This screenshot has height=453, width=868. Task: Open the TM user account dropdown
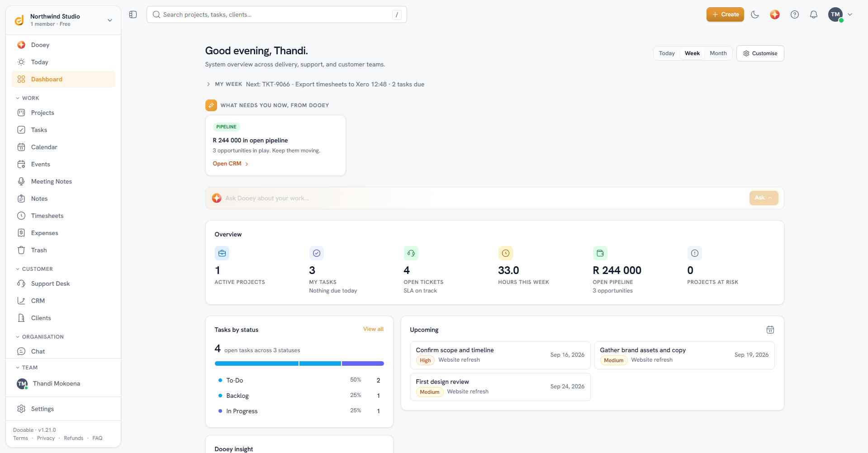point(840,14)
